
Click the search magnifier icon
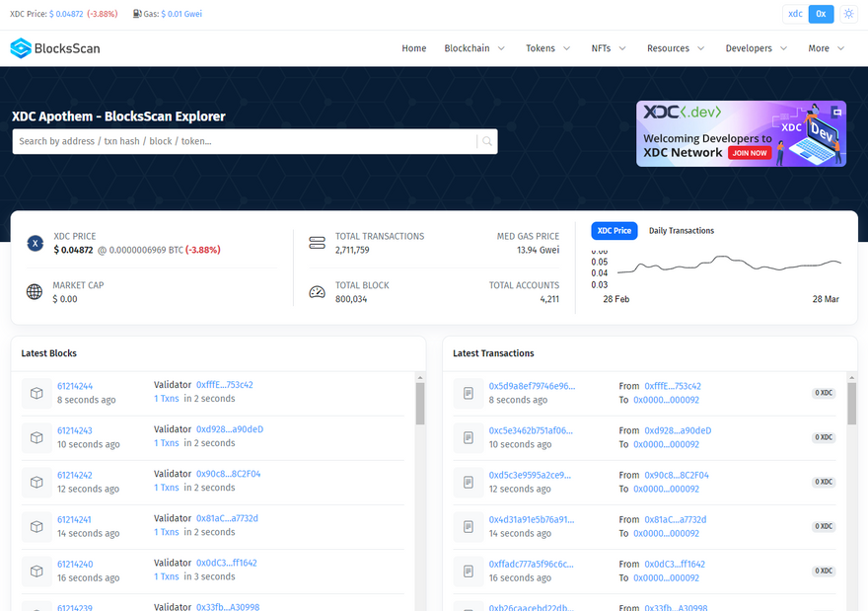[x=486, y=142]
